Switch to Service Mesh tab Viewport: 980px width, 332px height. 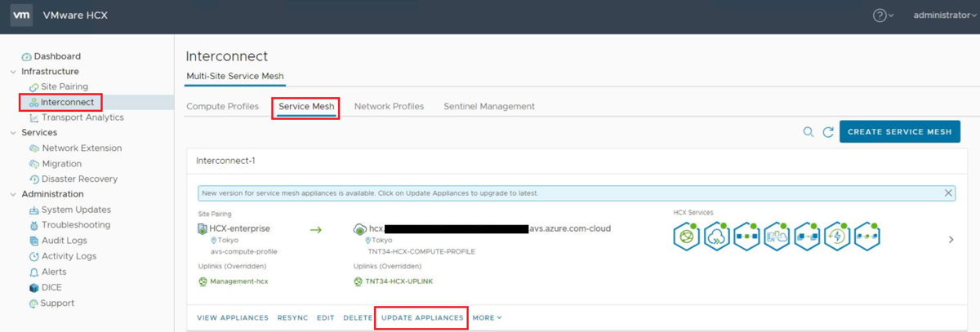pos(306,106)
